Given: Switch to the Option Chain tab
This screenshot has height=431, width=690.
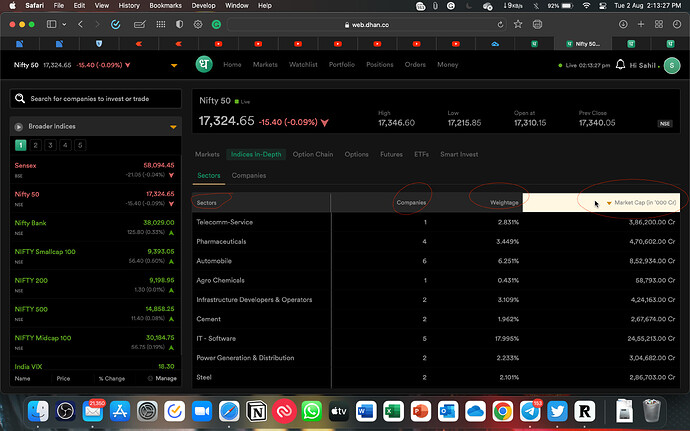Looking at the screenshot, I should 313,154.
